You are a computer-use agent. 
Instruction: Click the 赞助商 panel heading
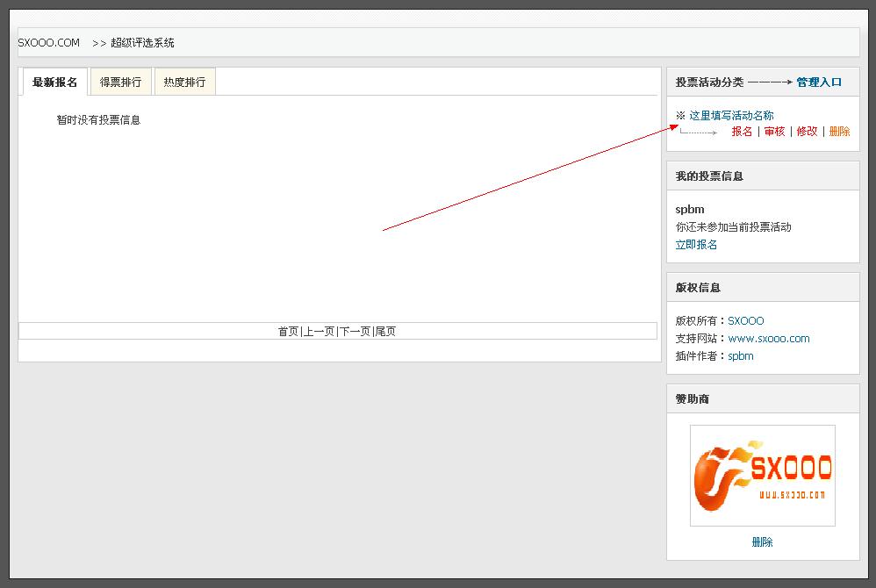(693, 398)
